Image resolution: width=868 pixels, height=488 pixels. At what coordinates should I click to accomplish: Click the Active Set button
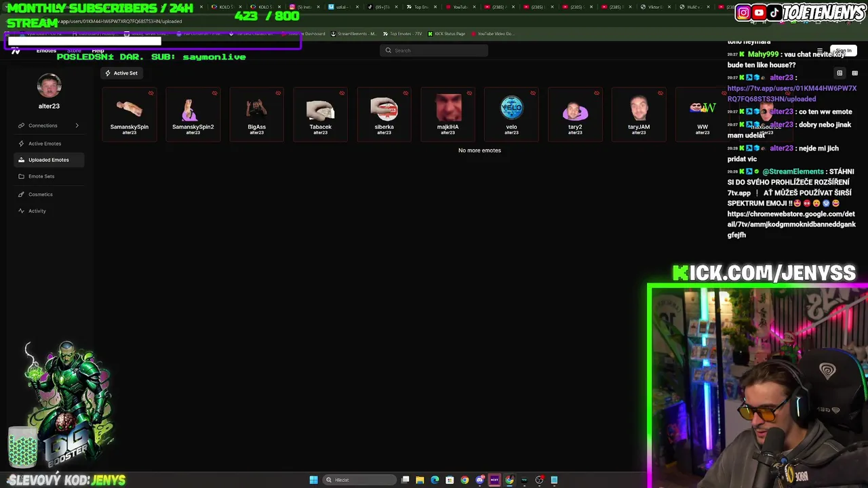(x=121, y=73)
